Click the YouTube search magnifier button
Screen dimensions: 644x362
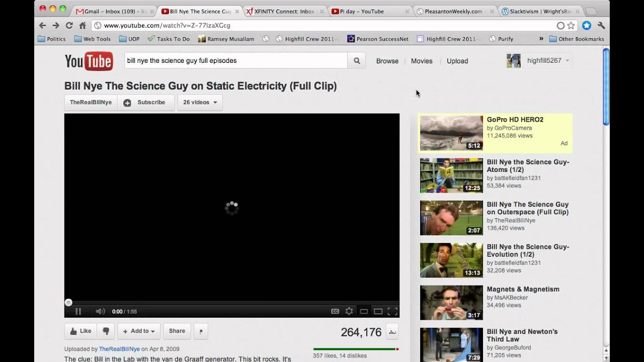click(x=357, y=60)
